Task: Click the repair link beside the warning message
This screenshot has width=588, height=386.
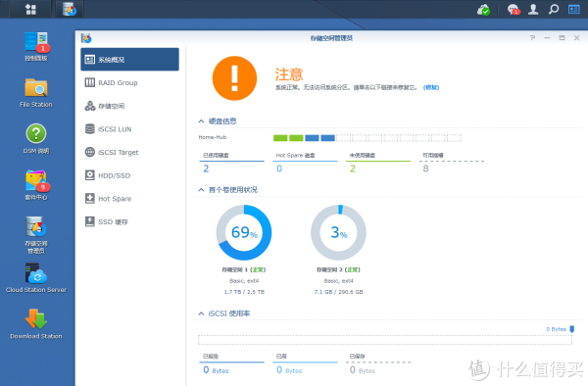Action: [431, 87]
